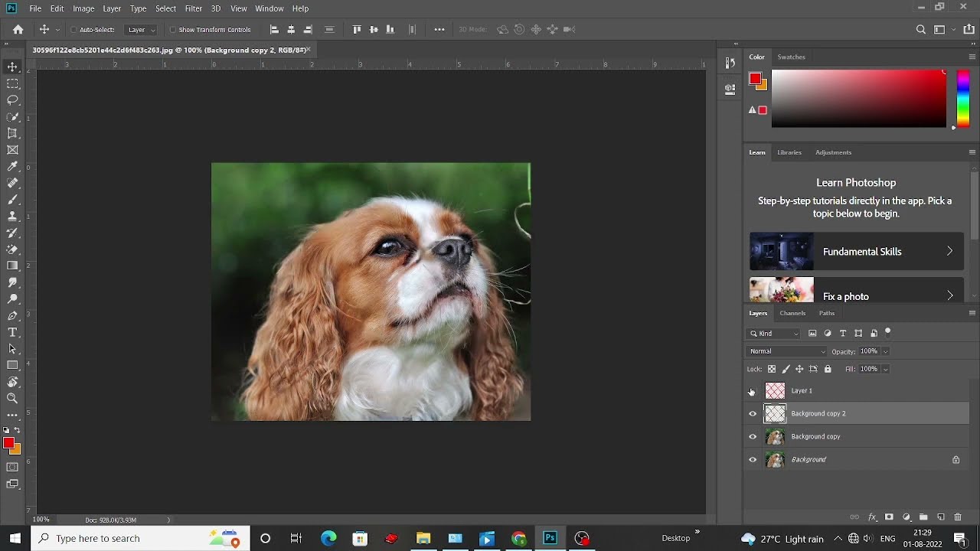Open the Libraries tab
Image resolution: width=980 pixels, height=551 pixels.
789,152
